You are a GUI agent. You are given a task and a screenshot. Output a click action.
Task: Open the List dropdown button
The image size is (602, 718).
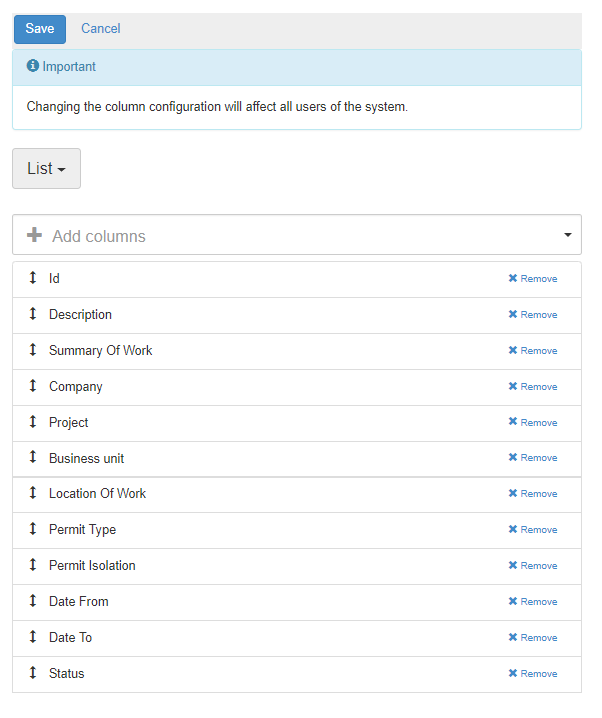[46, 169]
